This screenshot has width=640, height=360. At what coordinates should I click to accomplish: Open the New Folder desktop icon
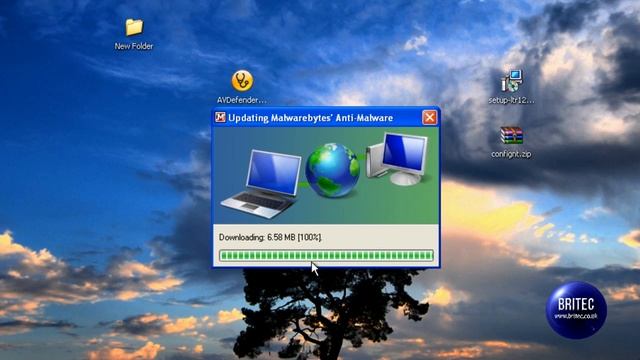click(x=134, y=27)
